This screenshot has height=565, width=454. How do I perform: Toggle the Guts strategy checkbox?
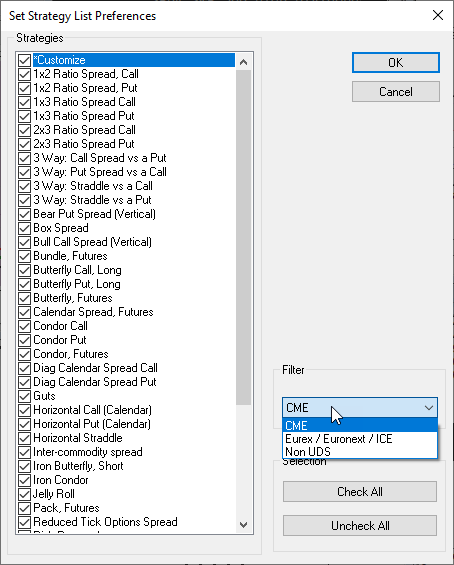pyautogui.click(x=24, y=396)
